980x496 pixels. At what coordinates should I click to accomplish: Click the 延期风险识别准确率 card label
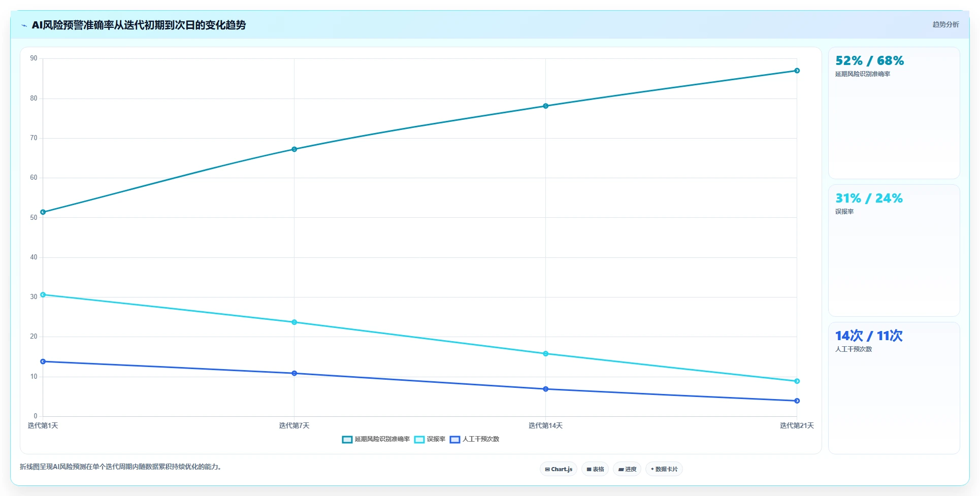coord(863,74)
